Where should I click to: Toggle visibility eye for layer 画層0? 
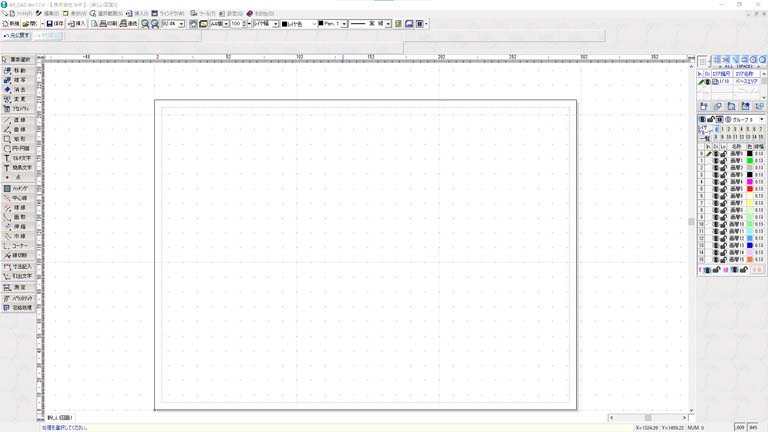point(716,154)
